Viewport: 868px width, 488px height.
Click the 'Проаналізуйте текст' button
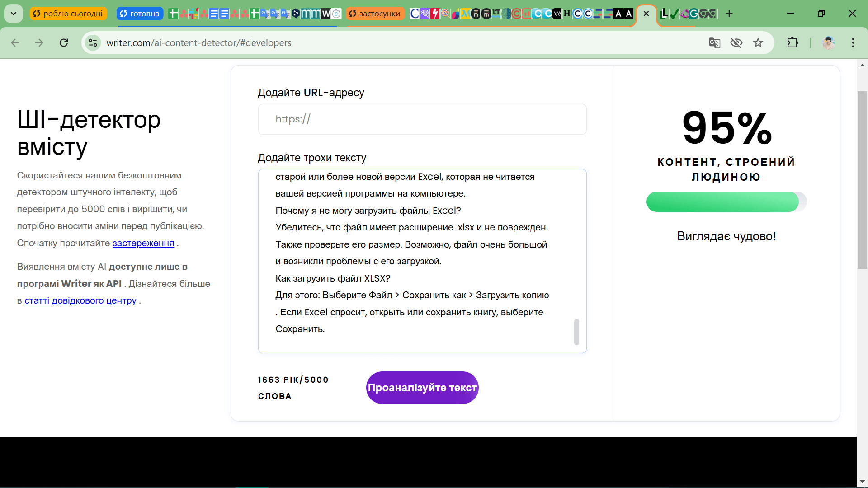pos(422,388)
